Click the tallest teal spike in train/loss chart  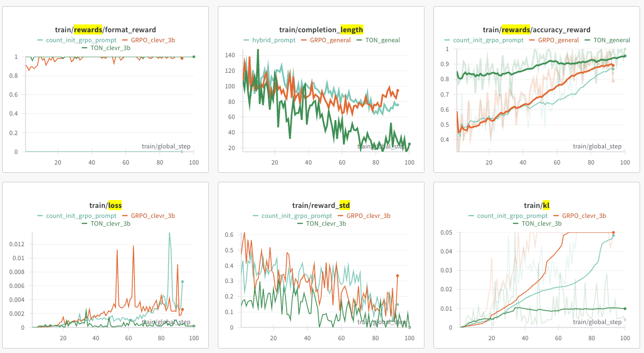pyautogui.click(x=169, y=234)
